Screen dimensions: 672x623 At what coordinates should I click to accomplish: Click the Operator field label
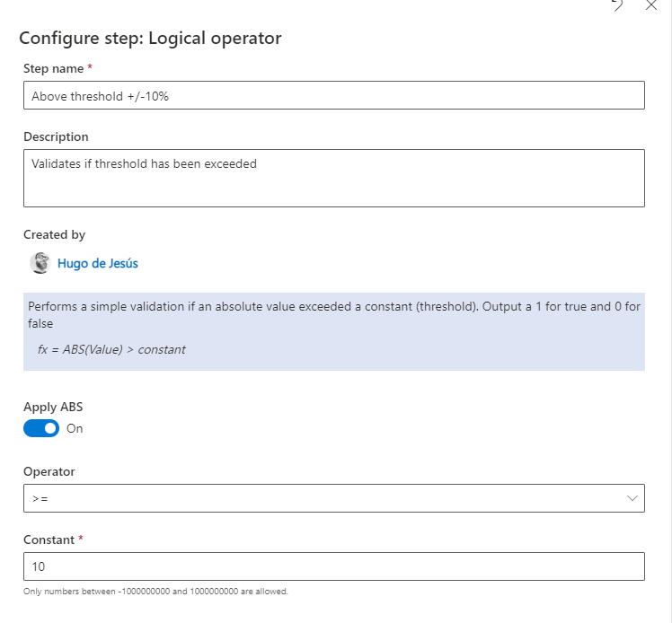pos(49,471)
